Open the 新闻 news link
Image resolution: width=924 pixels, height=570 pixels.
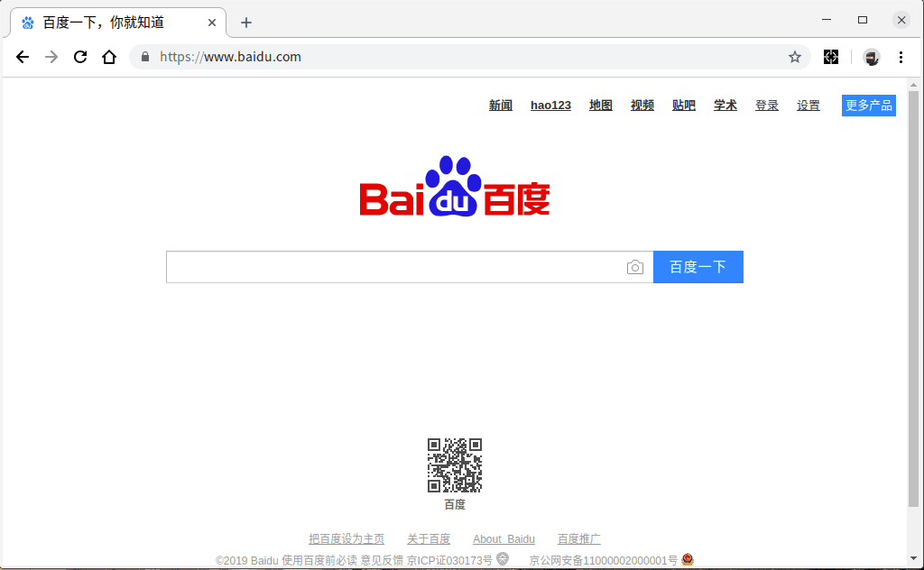500,106
